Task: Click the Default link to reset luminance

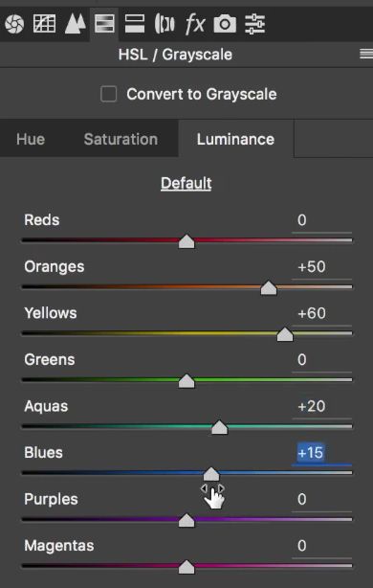Action: pyautogui.click(x=186, y=183)
